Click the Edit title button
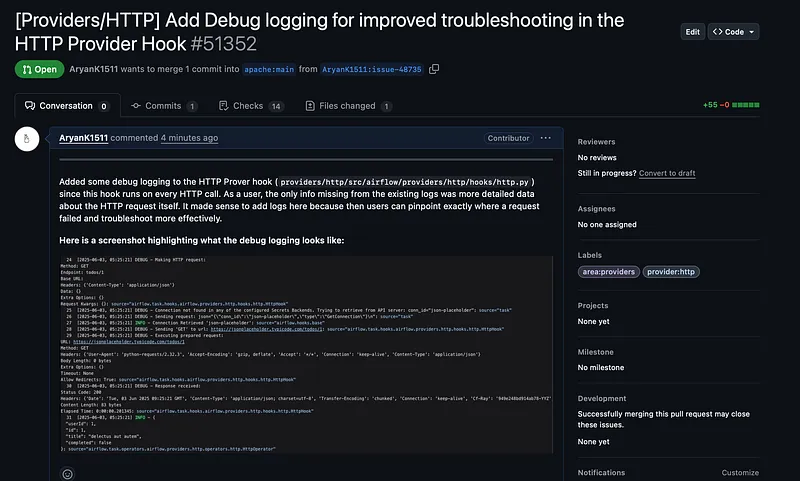The image size is (800, 481). (692, 32)
